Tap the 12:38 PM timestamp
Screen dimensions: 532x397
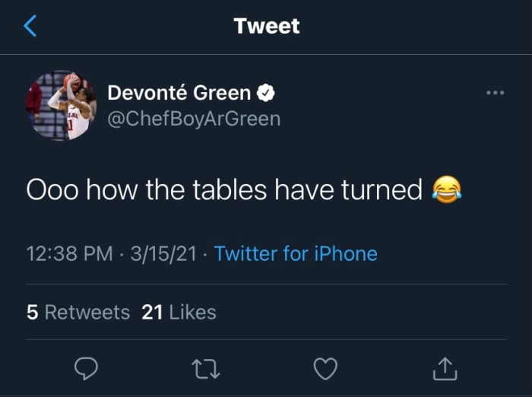(69, 253)
